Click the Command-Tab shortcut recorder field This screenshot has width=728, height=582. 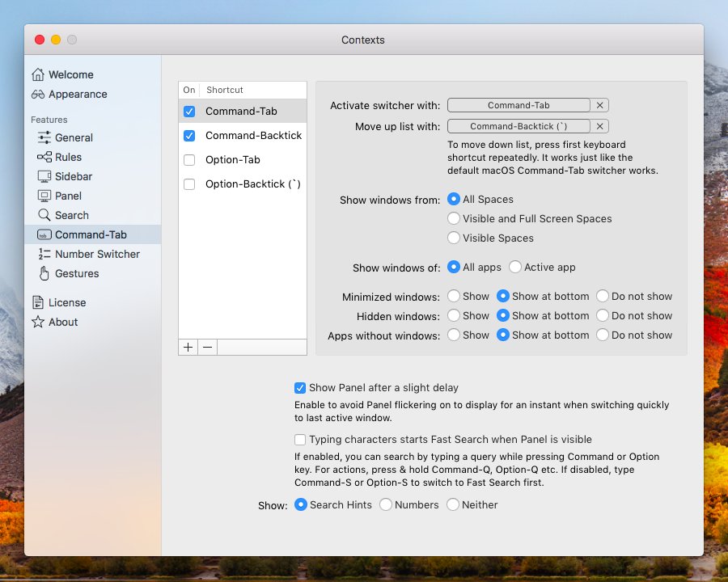point(518,105)
